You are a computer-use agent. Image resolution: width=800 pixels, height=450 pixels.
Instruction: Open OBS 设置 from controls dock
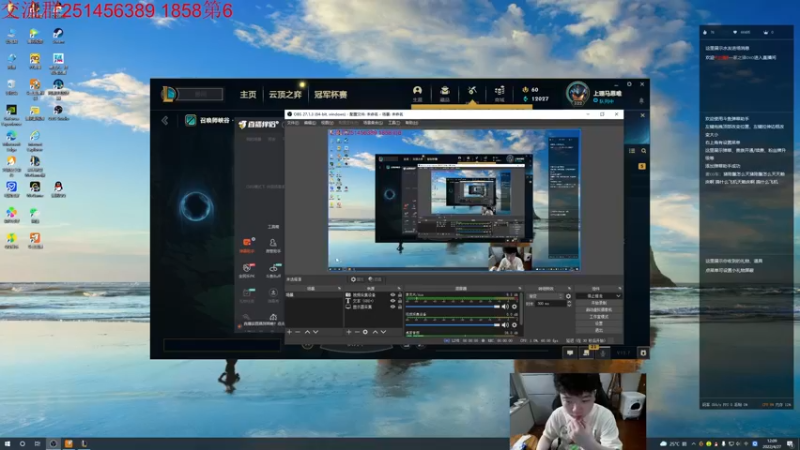pyautogui.click(x=598, y=323)
